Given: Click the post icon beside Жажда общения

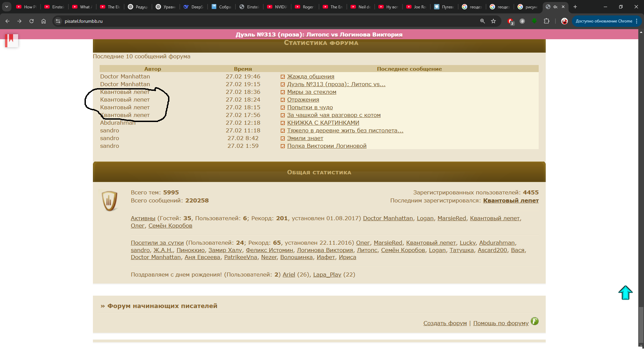Looking at the screenshot, I should [283, 77].
